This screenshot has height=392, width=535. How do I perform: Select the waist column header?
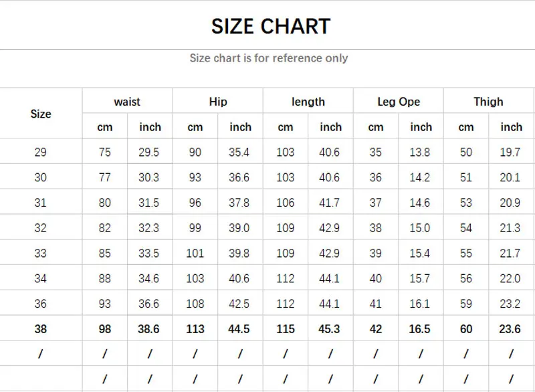[127, 102]
